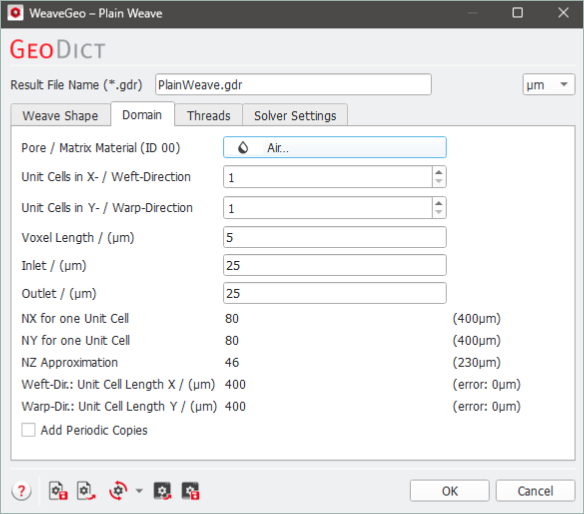
Task: Click the save macro dark gear icon
Action: pyautogui.click(x=190, y=491)
